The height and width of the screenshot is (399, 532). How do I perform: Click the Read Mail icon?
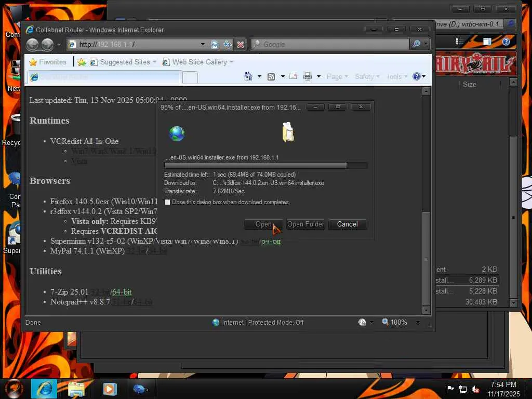[x=293, y=77]
